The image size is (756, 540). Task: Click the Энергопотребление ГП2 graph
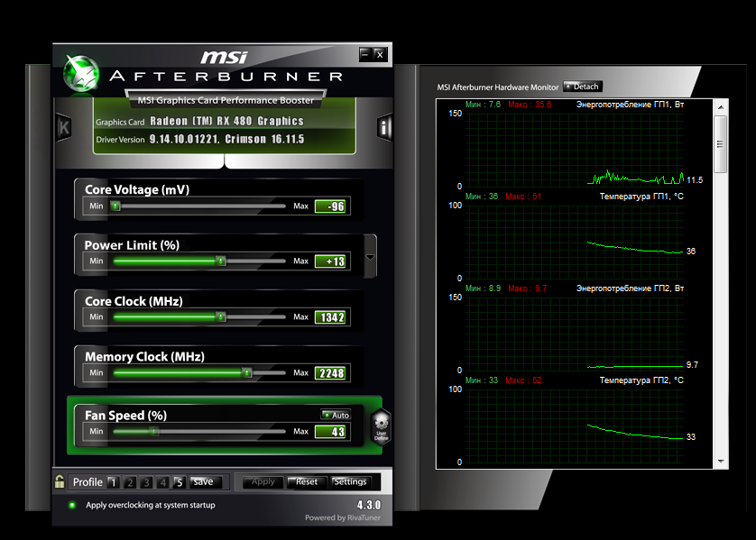(x=575, y=334)
